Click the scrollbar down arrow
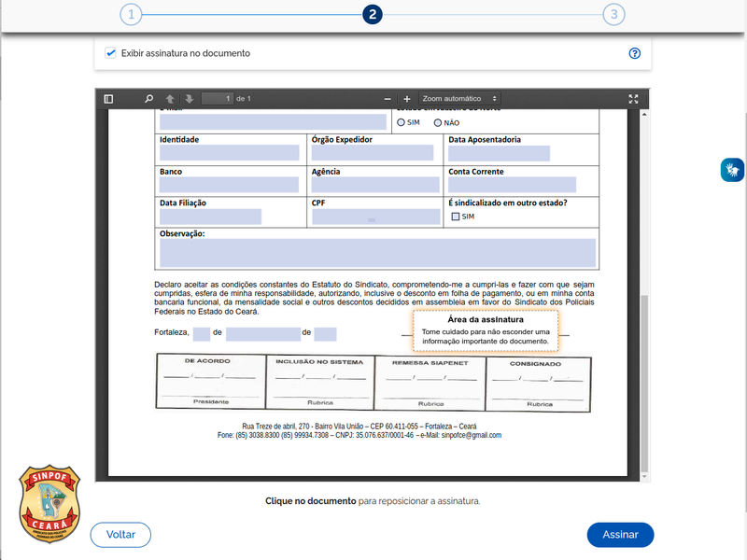The image size is (747, 560). tap(644, 476)
